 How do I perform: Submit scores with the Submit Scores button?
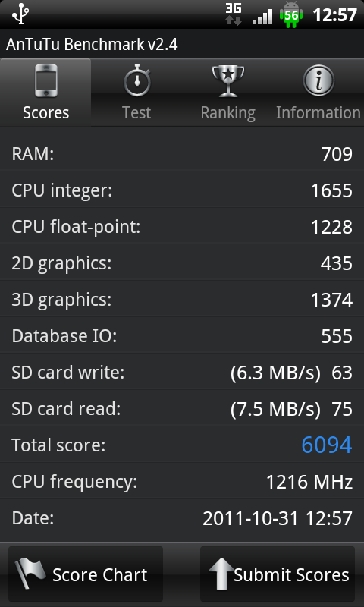point(278,574)
